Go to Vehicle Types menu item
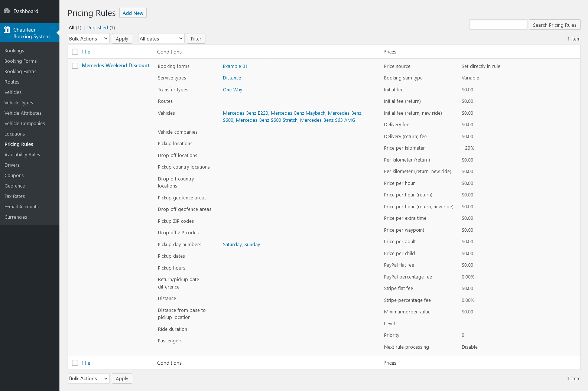 pos(19,103)
